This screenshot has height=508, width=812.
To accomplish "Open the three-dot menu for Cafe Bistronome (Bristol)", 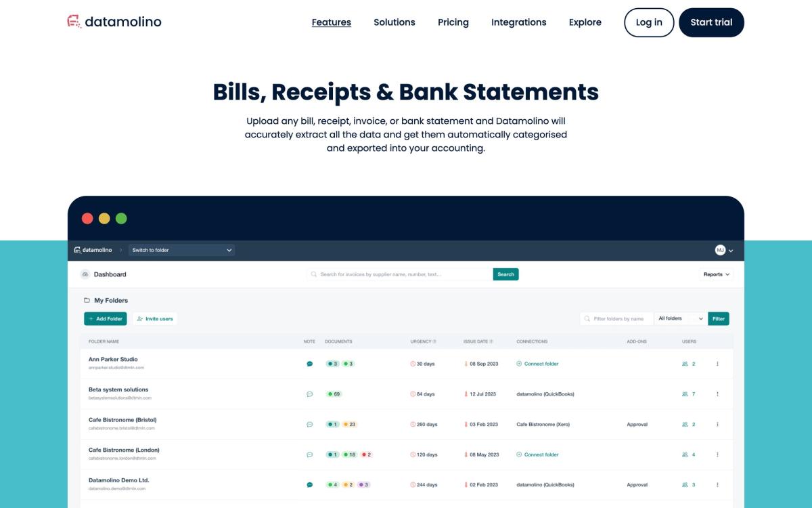I will click(x=717, y=425).
